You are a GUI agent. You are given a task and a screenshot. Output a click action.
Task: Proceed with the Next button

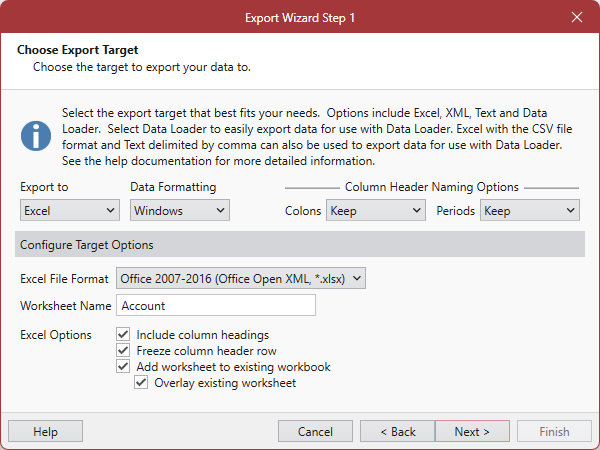[x=472, y=431]
